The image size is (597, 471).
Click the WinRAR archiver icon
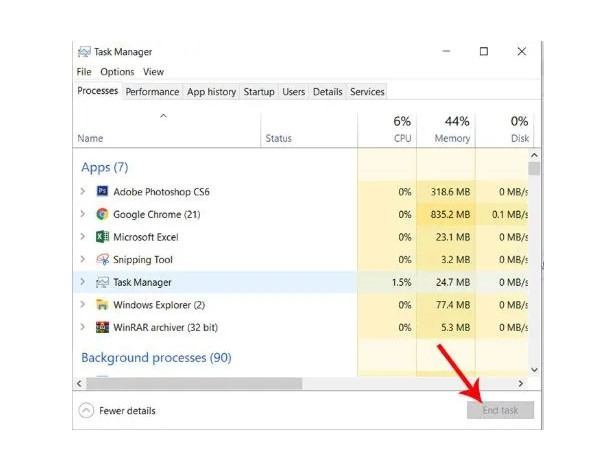coord(102,327)
